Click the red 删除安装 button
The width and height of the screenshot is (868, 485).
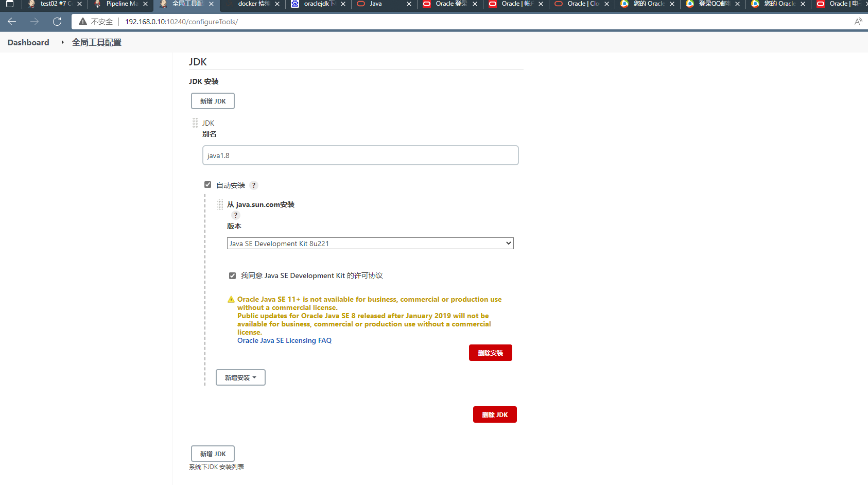click(x=491, y=353)
